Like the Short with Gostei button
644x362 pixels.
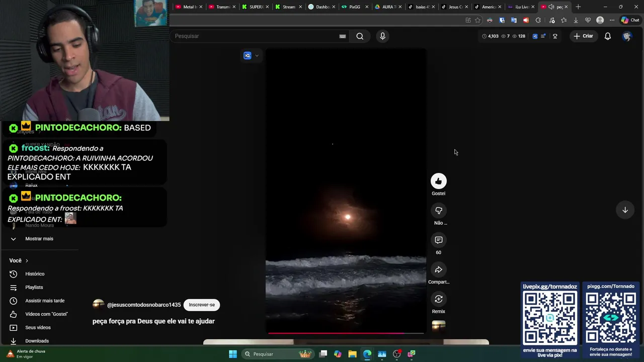point(438,182)
